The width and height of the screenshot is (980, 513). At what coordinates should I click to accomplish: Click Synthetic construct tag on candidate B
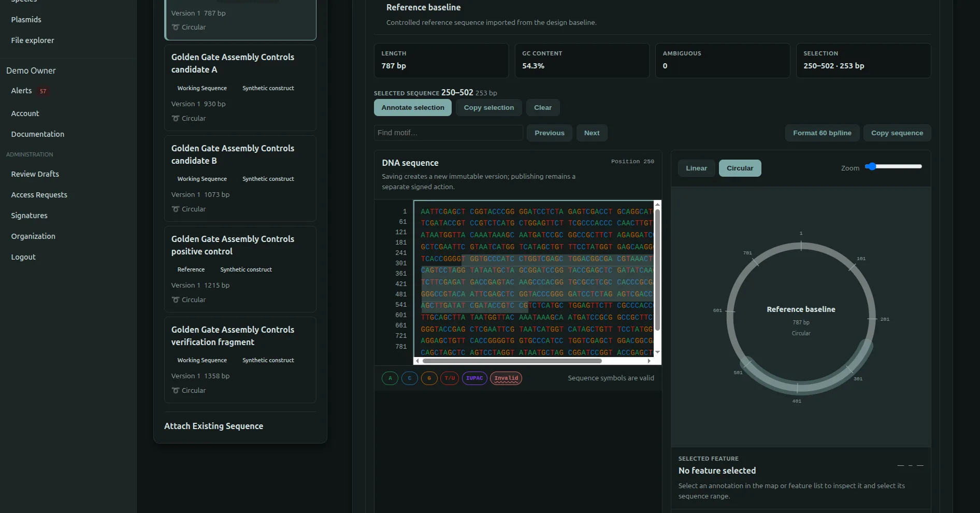[268, 179]
